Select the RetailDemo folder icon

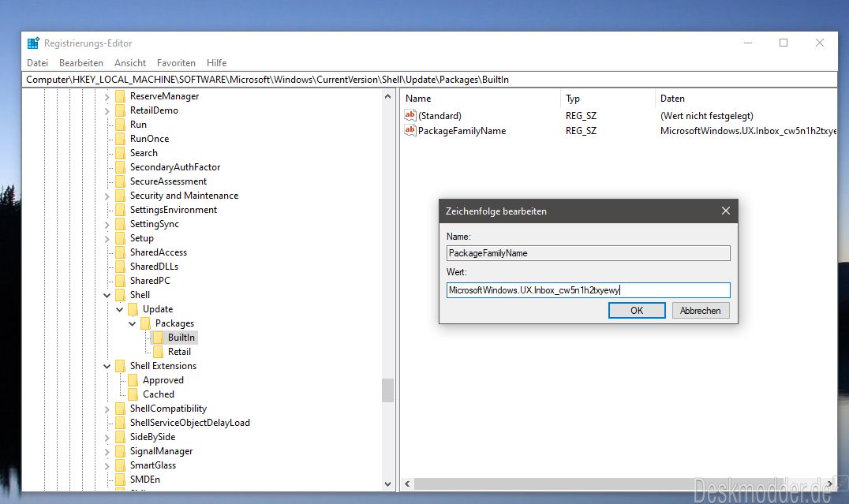(x=120, y=110)
